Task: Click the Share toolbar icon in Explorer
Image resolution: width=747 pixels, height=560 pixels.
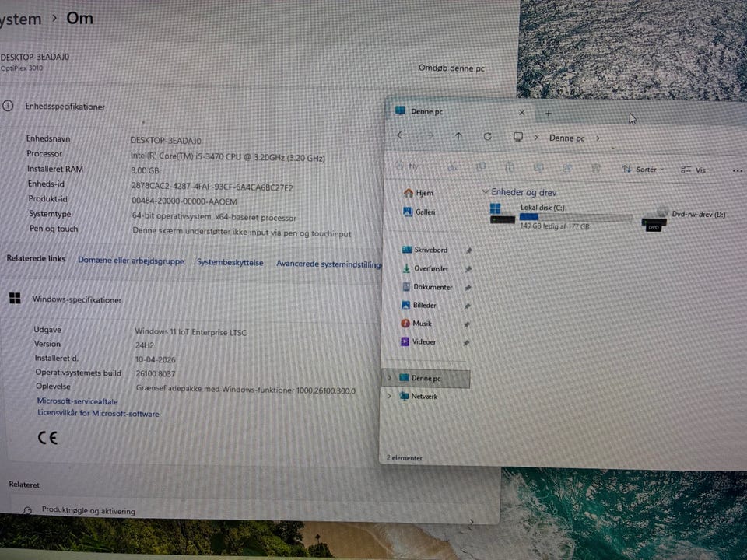Action: coord(567,168)
